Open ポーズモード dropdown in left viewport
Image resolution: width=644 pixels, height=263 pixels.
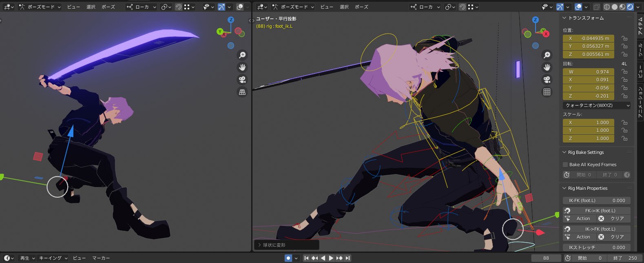tap(40, 7)
